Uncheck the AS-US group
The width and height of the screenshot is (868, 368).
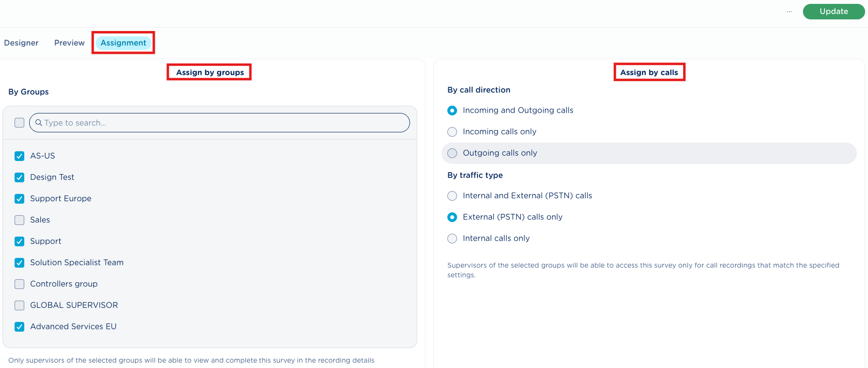tap(19, 156)
